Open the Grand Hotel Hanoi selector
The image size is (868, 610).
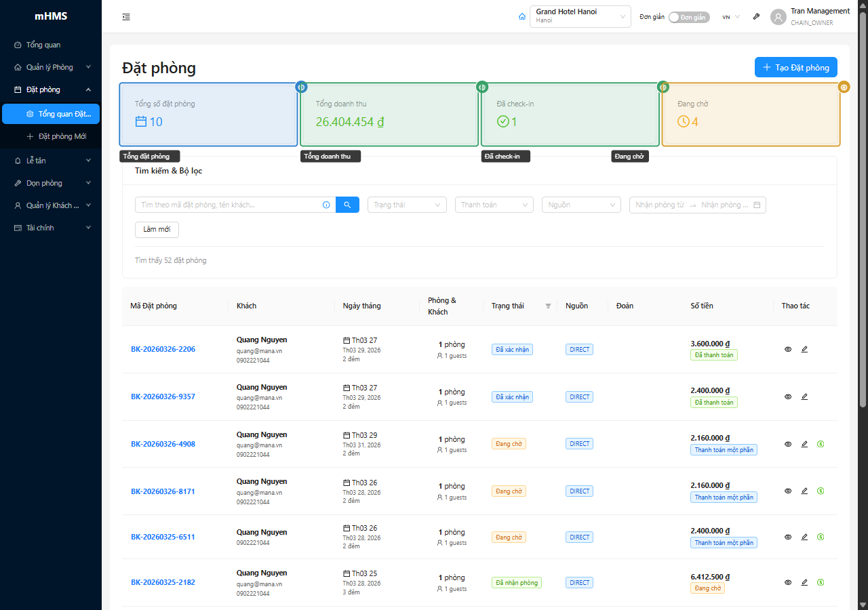[580, 16]
